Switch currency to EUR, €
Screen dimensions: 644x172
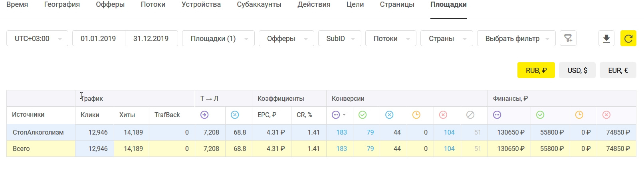618,70
